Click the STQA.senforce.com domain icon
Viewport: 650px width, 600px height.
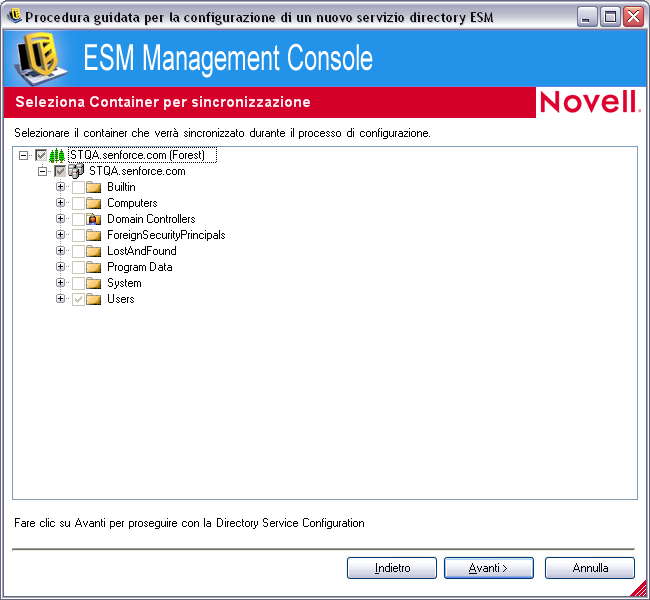76,171
